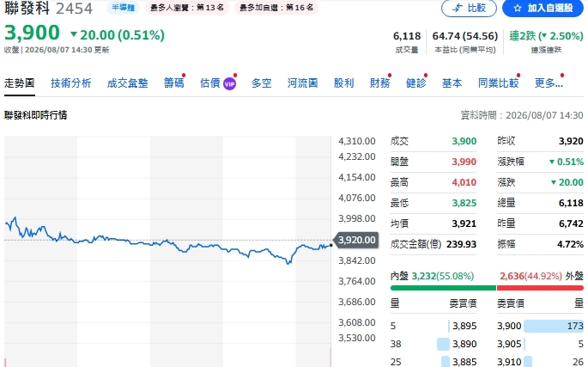
Task: Click the 昨量 value 6,742
Action: [571, 223]
